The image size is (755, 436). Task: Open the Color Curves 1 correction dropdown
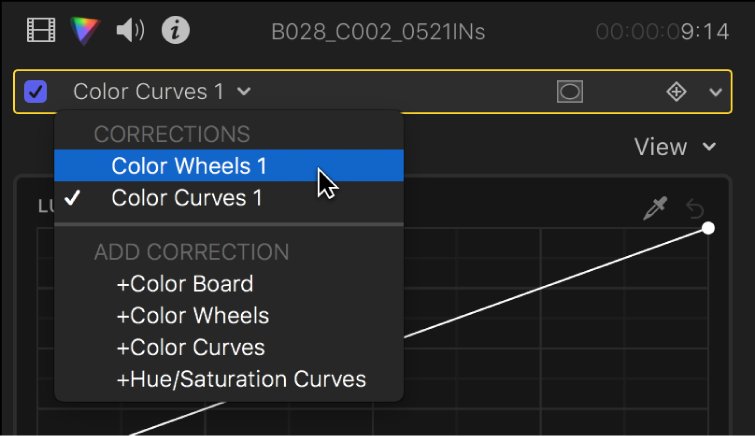click(162, 92)
